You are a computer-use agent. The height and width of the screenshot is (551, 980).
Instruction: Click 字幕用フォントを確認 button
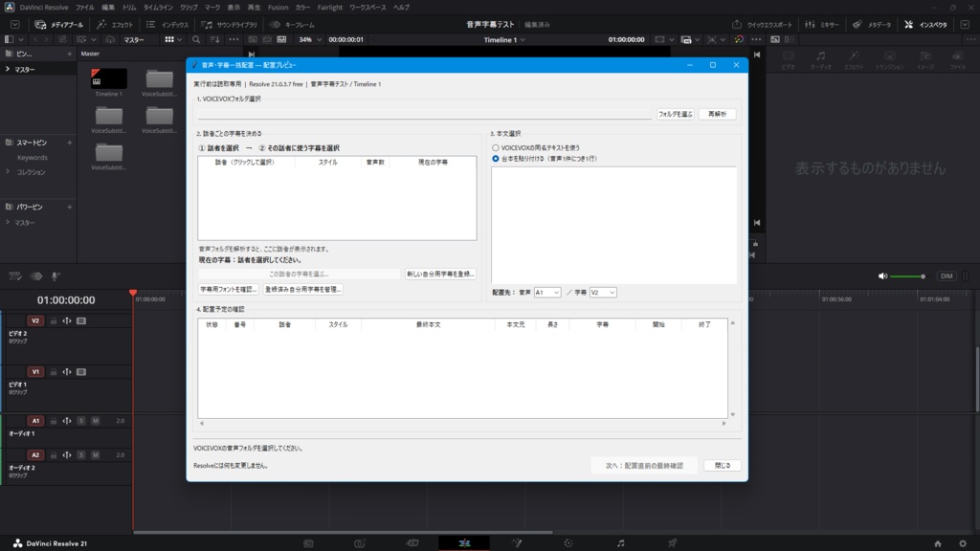click(x=228, y=290)
